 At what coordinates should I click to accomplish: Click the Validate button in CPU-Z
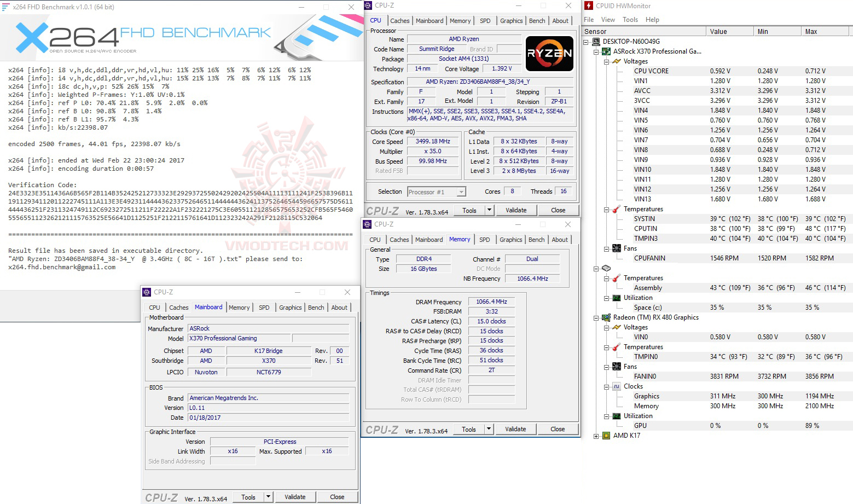(x=516, y=210)
